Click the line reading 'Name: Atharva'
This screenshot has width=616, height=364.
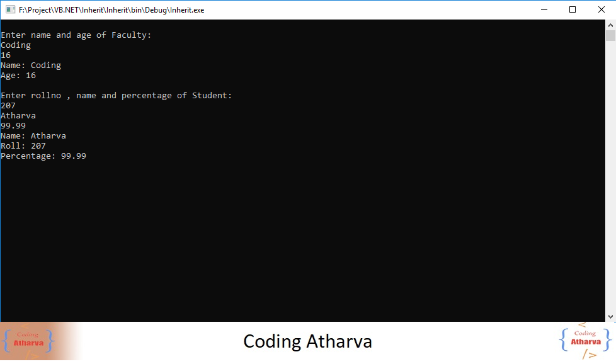[x=33, y=135]
